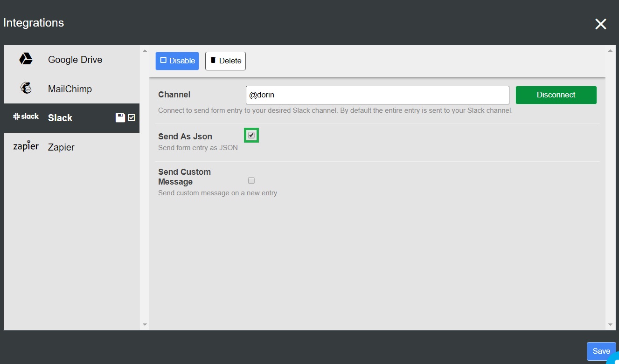Delete the Slack integration

[x=225, y=61]
